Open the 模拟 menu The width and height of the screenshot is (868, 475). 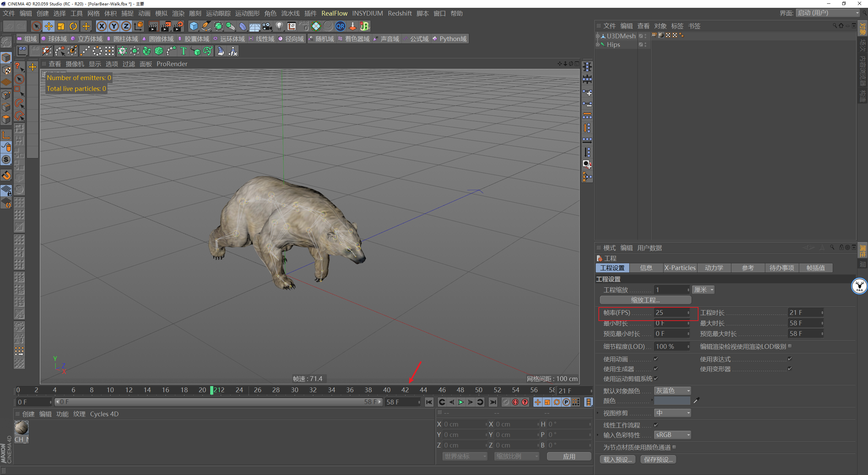pos(161,13)
